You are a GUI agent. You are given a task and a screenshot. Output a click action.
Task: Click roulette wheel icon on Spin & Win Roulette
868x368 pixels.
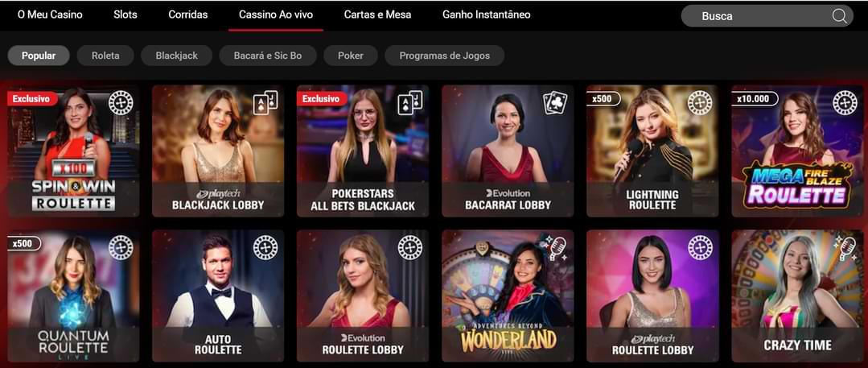click(x=121, y=102)
